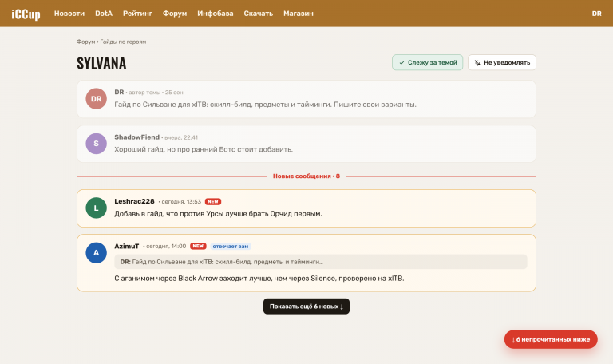Expand with Показать ещё 6 новых button
Viewport: 613px width, 364px height.
point(306,307)
